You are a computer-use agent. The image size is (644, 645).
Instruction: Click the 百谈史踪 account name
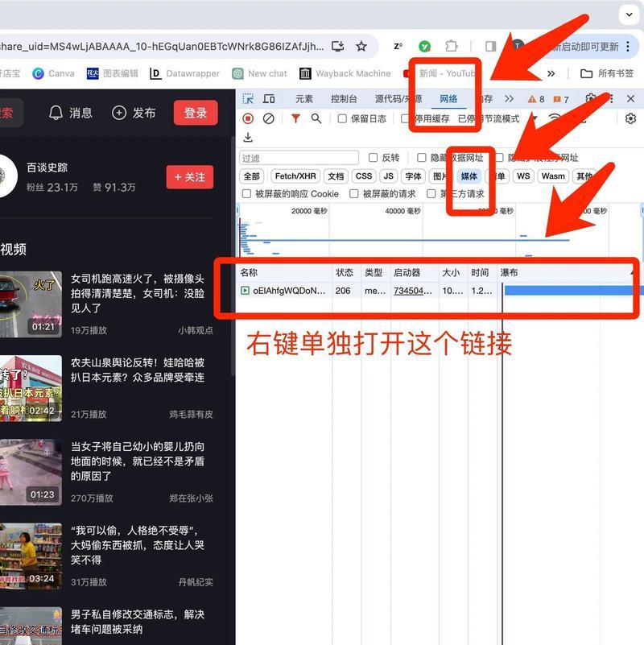pyautogui.click(x=47, y=167)
